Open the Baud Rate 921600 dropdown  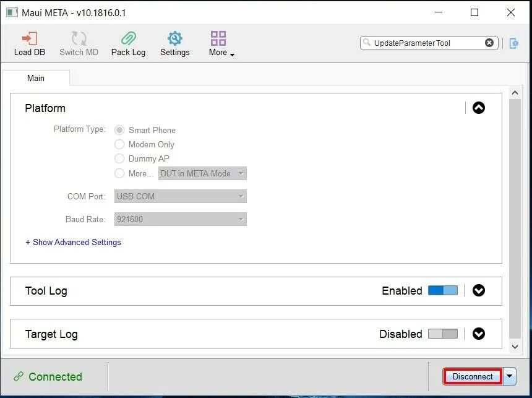point(181,219)
